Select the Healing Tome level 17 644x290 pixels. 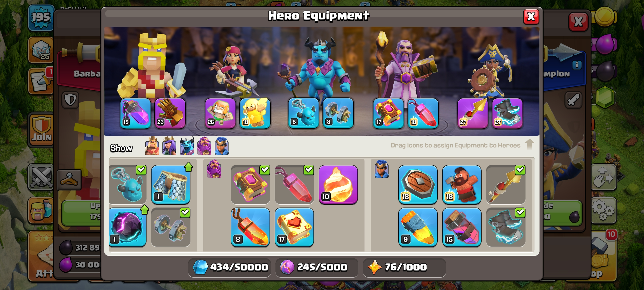pos(294,227)
